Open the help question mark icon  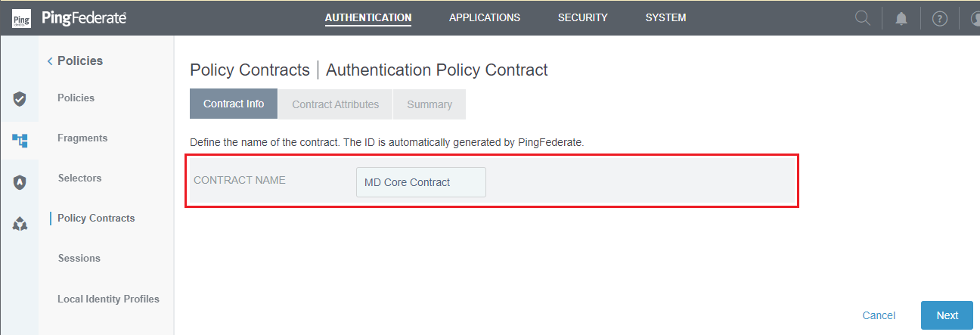point(940,18)
